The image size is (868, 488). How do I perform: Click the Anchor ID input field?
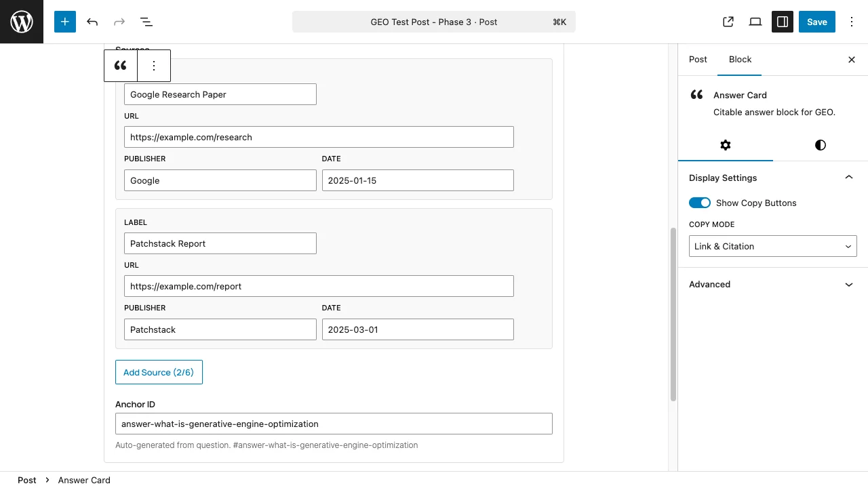tap(334, 424)
